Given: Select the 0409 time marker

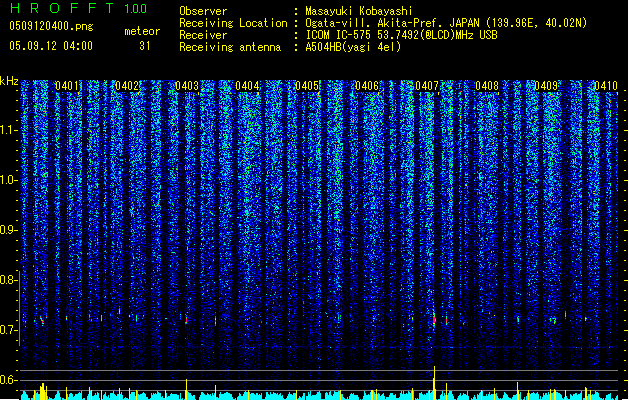Looking at the screenshot, I should (x=546, y=86).
